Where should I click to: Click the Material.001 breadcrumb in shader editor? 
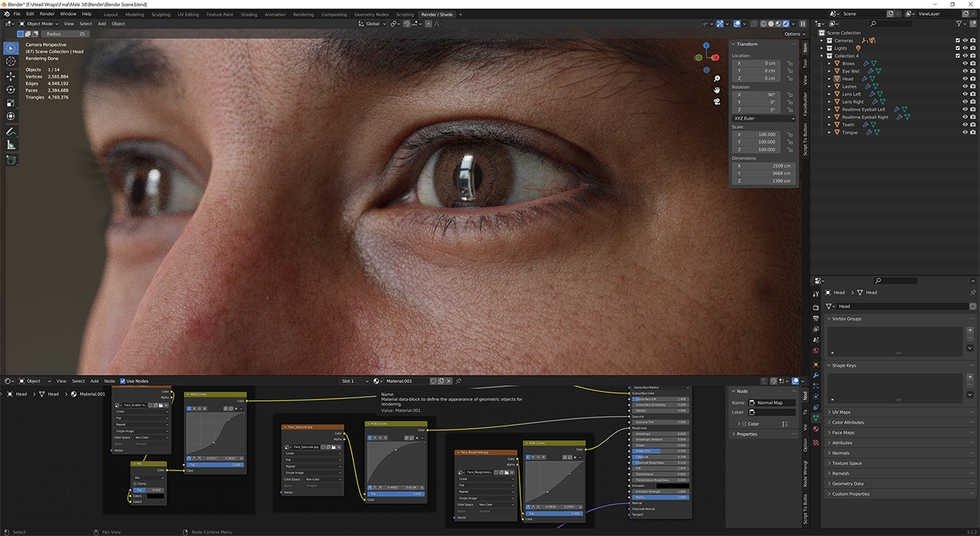(x=92, y=394)
